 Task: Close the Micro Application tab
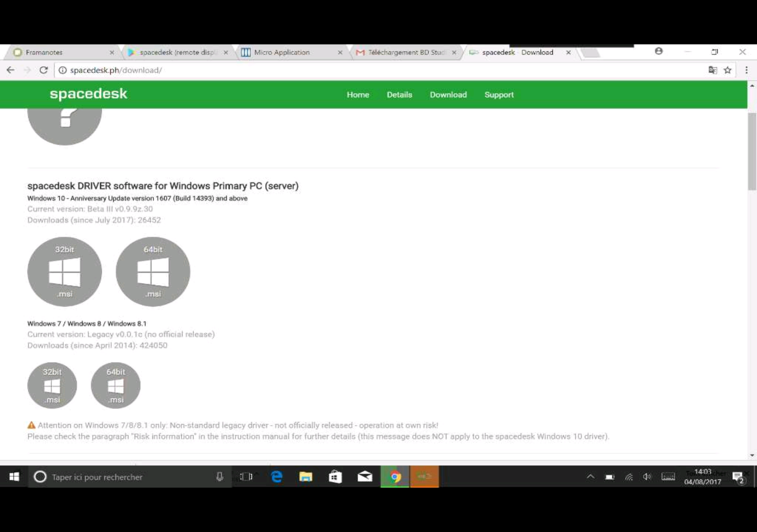point(340,52)
